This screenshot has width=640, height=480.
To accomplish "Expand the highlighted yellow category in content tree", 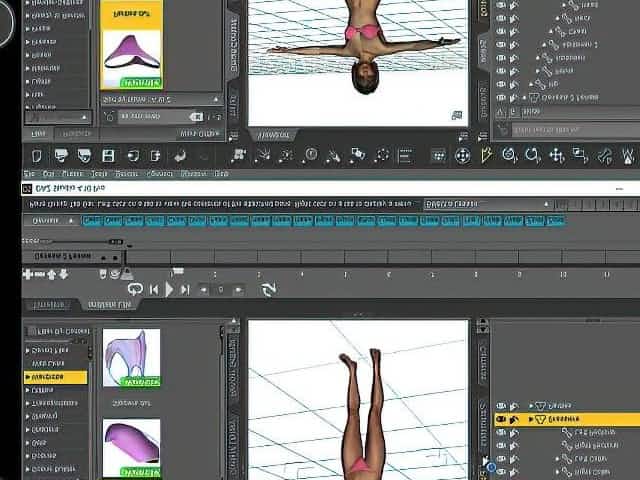I will pos(28,377).
